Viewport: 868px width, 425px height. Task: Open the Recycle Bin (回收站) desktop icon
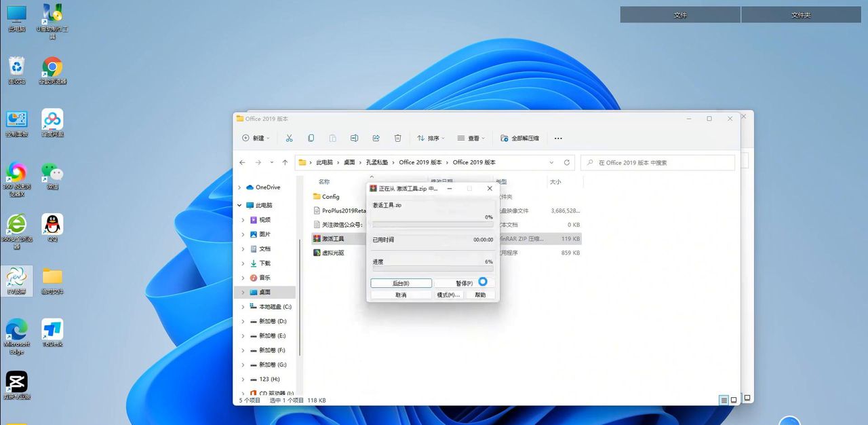coord(16,71)
